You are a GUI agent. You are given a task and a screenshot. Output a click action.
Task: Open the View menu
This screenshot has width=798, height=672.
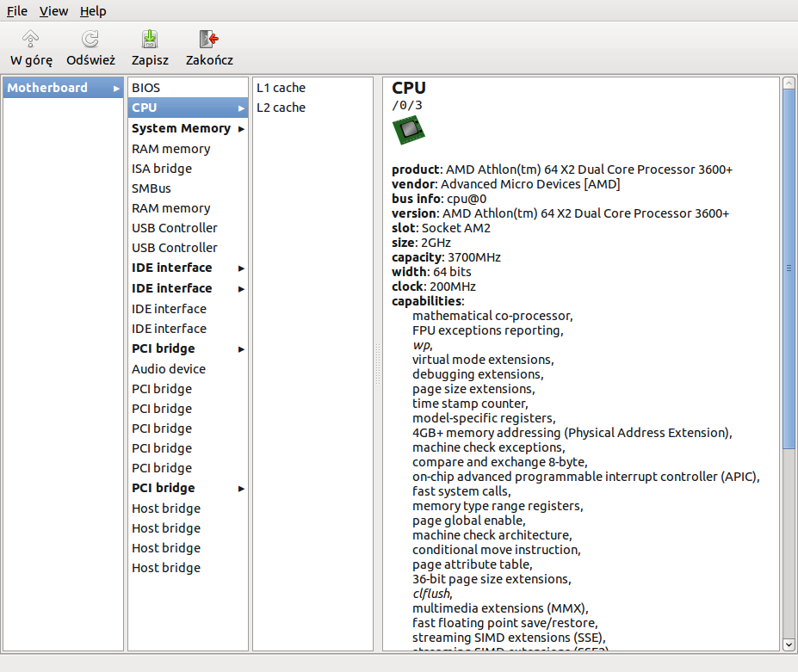pos(53,10)
